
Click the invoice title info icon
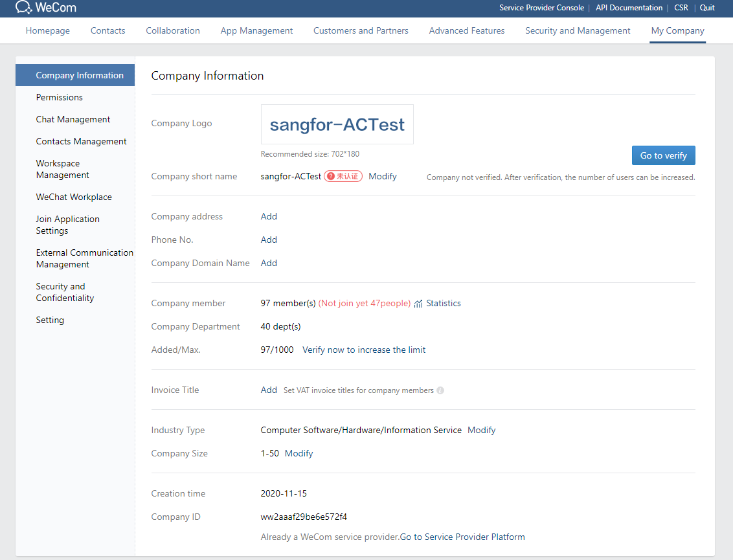click(x=440, y=390)
